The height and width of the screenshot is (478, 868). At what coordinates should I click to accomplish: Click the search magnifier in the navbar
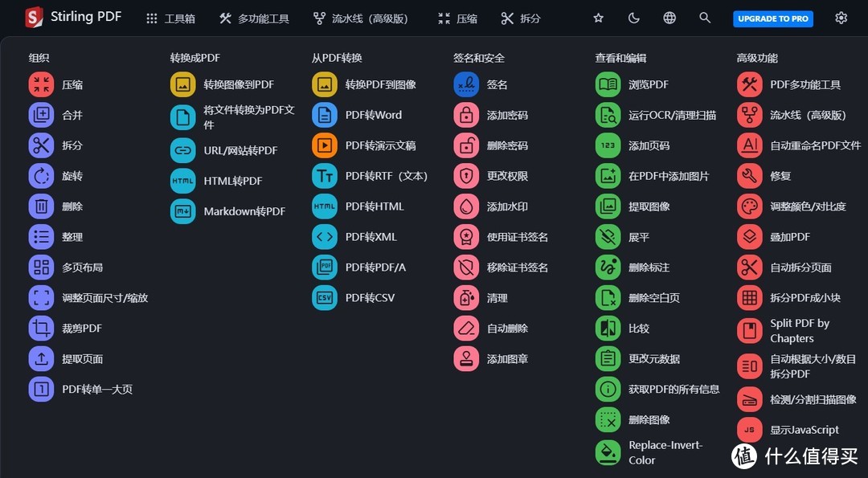(705, 18)
